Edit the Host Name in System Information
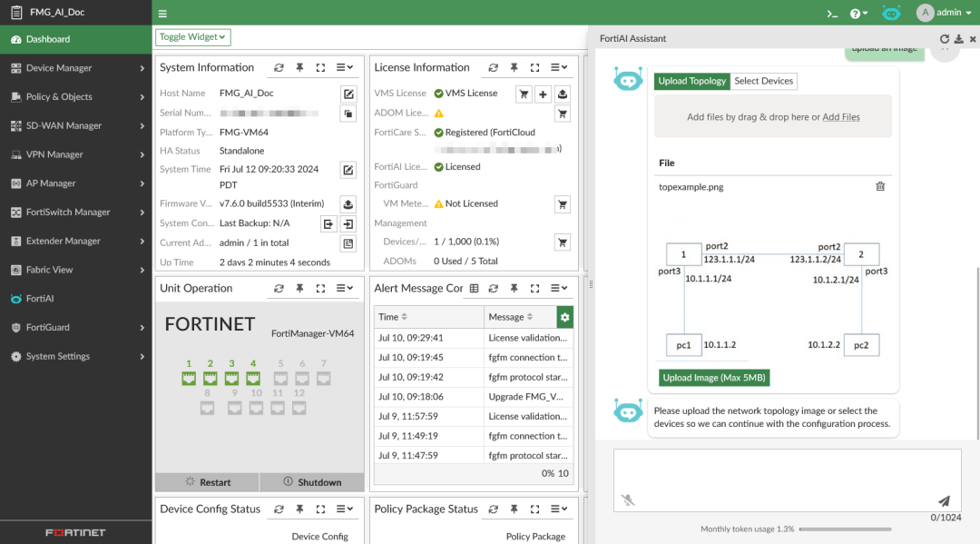This screenshot has width=980, height=544. pyautogui.click(x=348, y=94)
